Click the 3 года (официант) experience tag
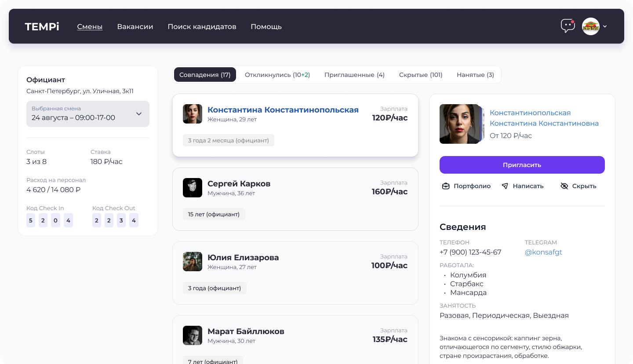 point(215,288)
